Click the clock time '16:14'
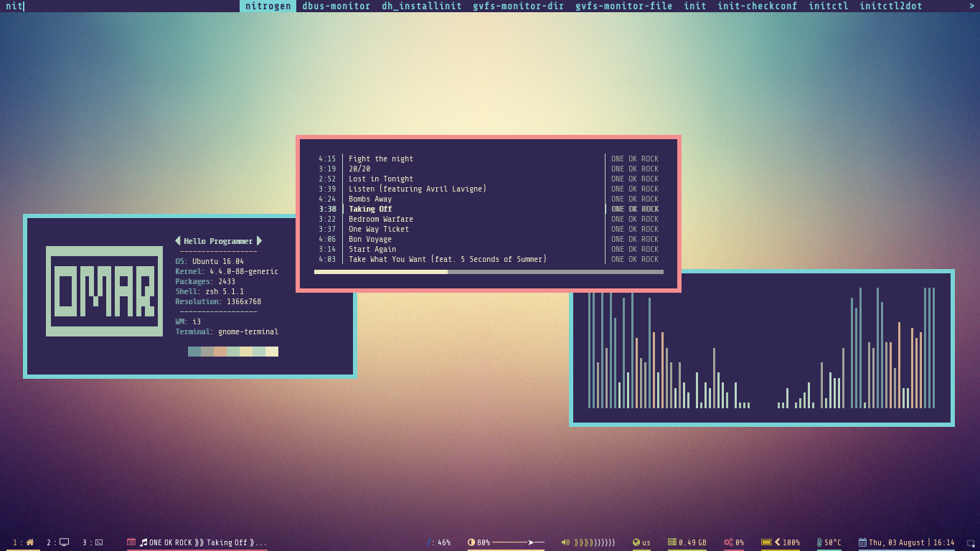This screenshot has width=980, height=551. click(944, 543)
